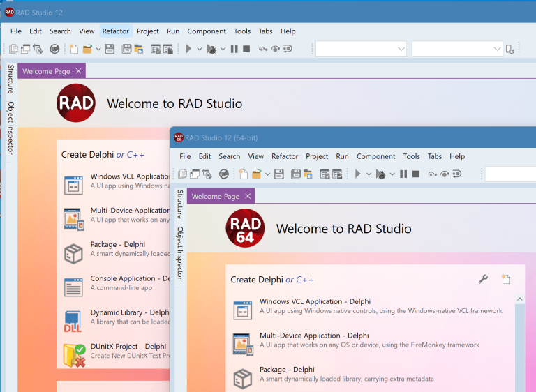
Task: Click Stop square icon in back RAD Studio 12 toolbar
Action: click(246, 49)
